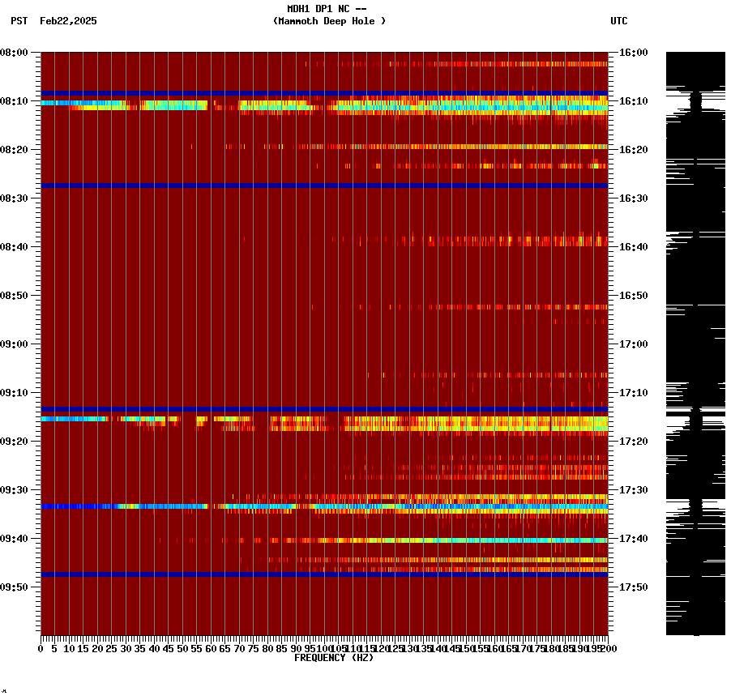
Task: Click the FREQUENCY (HZ) axis label
Action: pos(335,656)
